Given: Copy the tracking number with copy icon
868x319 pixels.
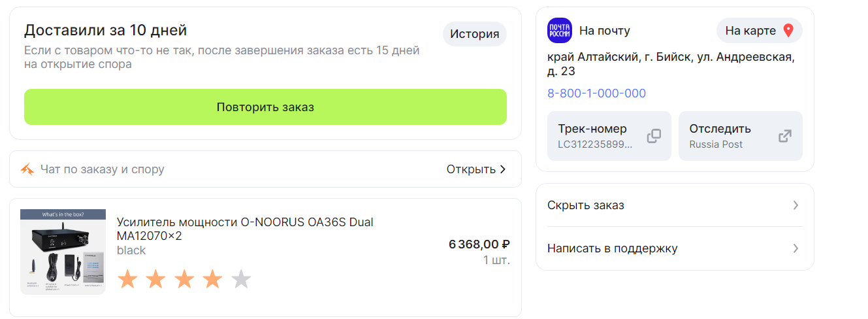Looking at the screenshot, I should coord(654,136).
